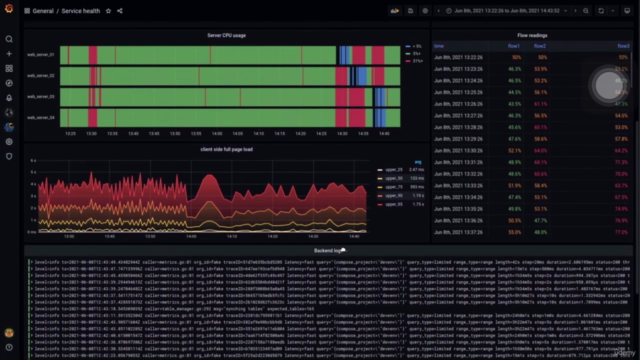Sort the table by flow3 column header
640x360 pixels.
pyautogui.click(x=623, y=46)
